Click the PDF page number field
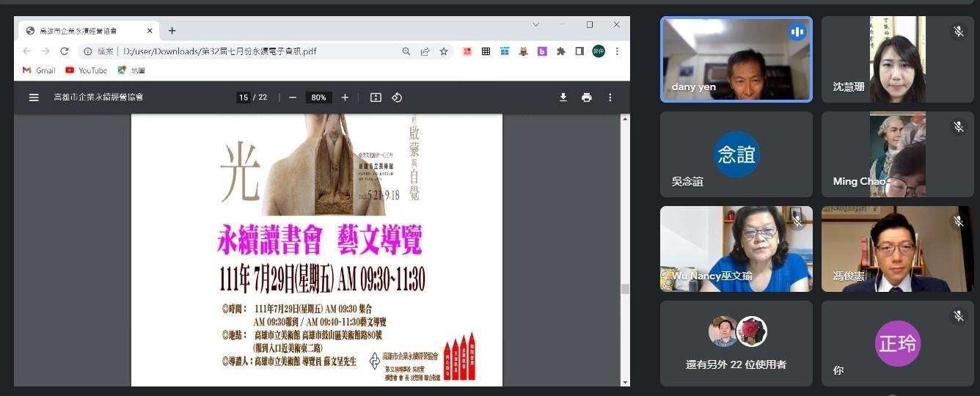980x396 pixels. [x=243, y=98]
